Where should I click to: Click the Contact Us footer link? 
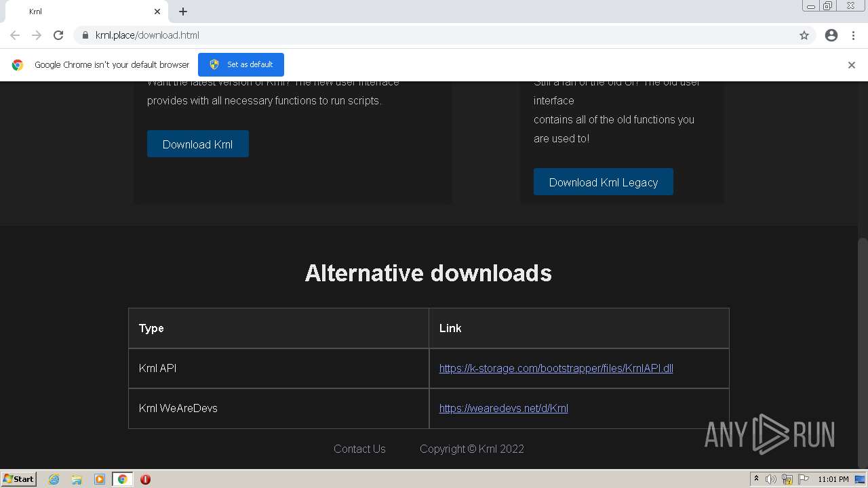pos(359,449)
